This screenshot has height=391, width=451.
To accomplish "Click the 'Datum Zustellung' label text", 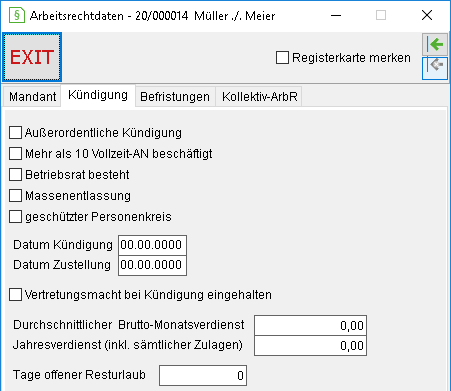I will (x=62, y=265).
